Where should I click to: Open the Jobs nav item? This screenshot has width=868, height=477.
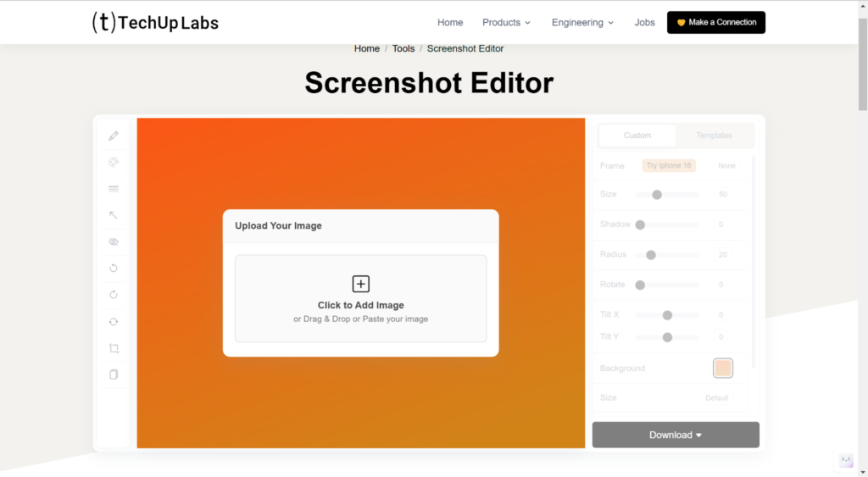[644, 23]
